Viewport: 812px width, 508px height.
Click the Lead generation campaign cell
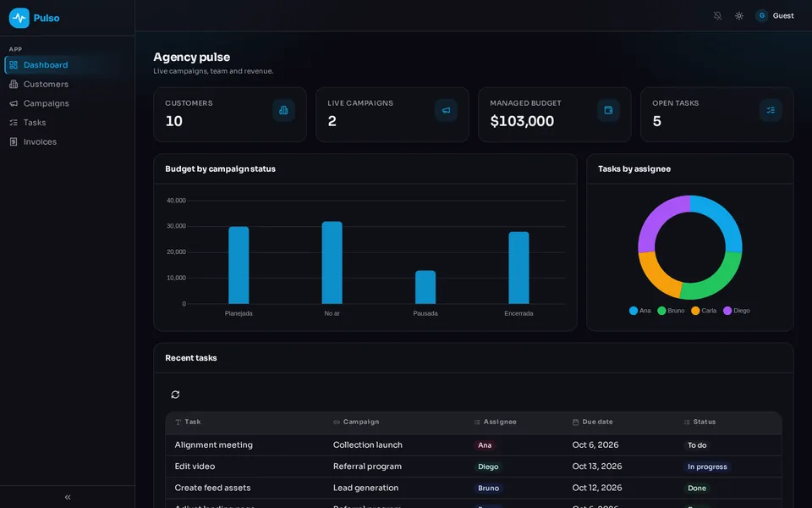click(x=365, y=488)
